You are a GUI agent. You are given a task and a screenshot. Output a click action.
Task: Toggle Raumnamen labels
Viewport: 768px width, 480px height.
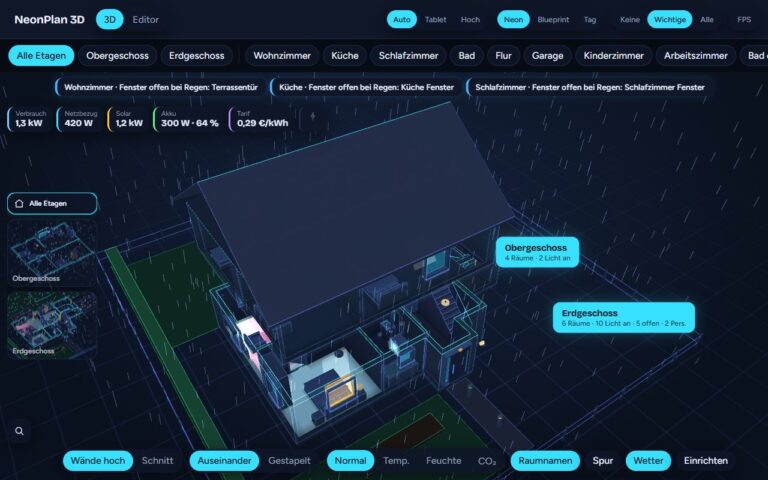click(545, 461)
